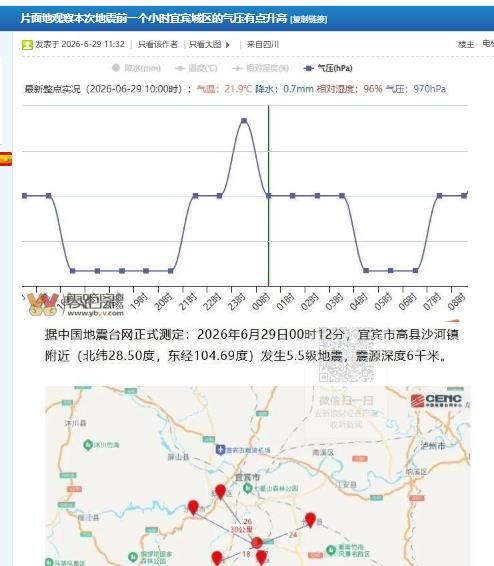Click the 22时 axis label
The height and width of the screenshot is (566, 494).
[213, 302]
